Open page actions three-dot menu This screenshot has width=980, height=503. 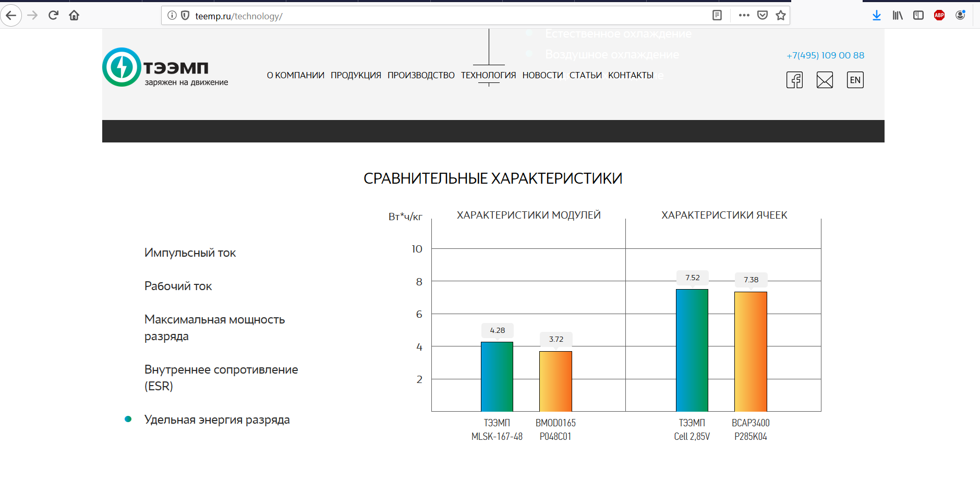point(744,15)
